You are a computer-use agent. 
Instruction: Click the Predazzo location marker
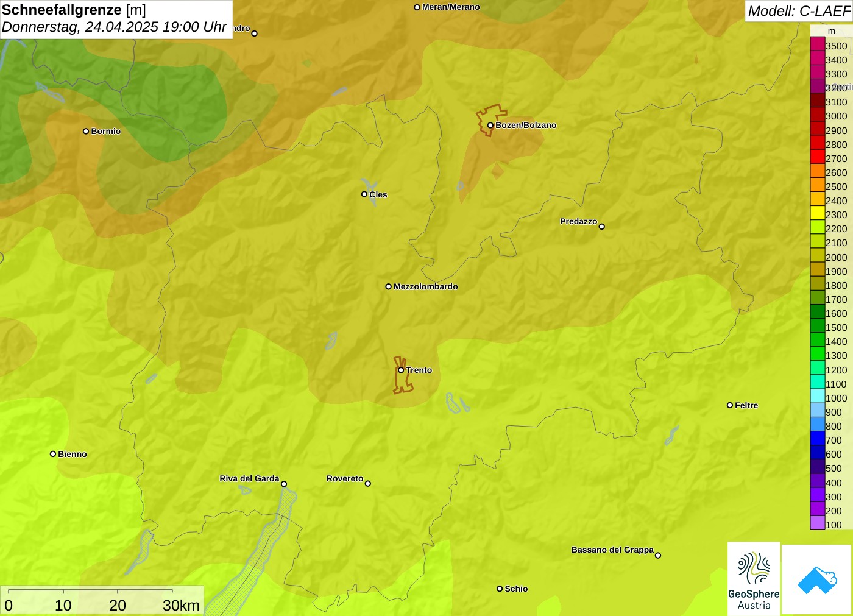click(602, 227)
